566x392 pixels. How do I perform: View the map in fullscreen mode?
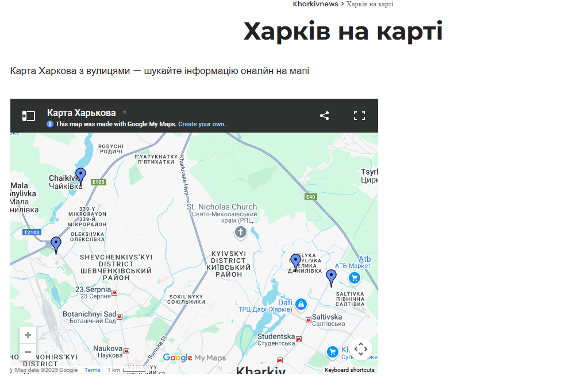click(359, 116)
